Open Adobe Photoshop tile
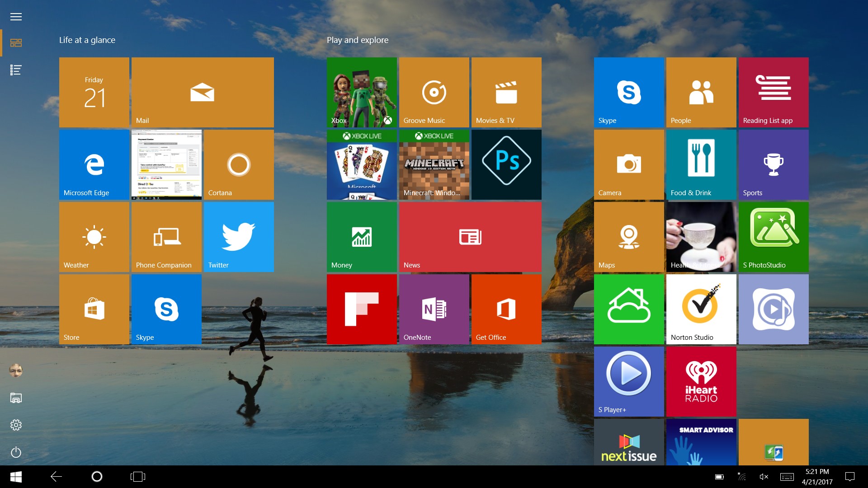The height and width of the screenshot is (488, 868). coord(506,165)
